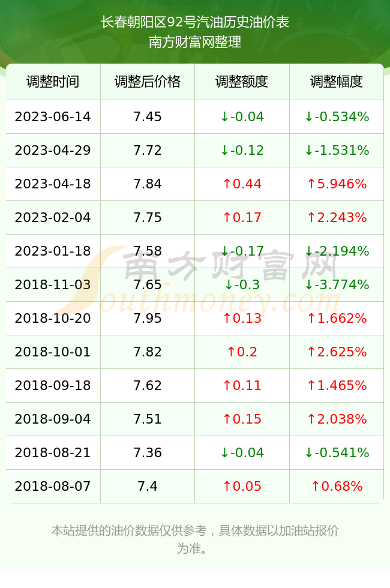Click the 调整时间 column header
The width and height of the screenshot is (390, 588).
click(x=53, y=82)
